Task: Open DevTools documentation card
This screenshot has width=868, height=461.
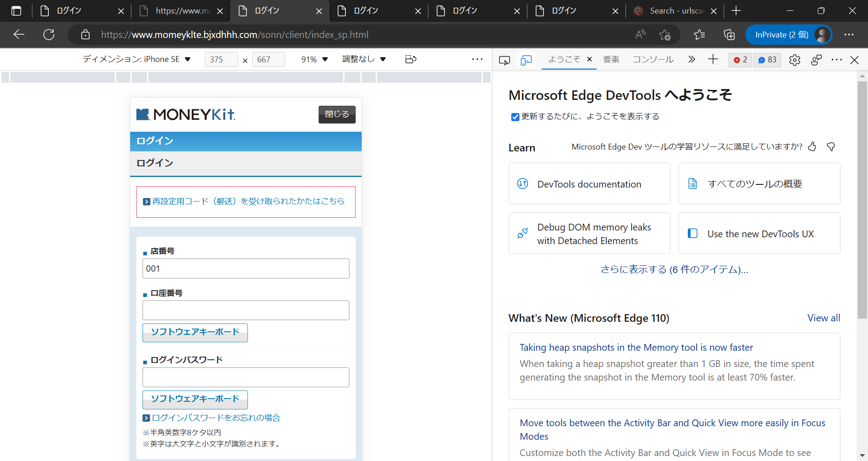Action: [x=589, y=183]
